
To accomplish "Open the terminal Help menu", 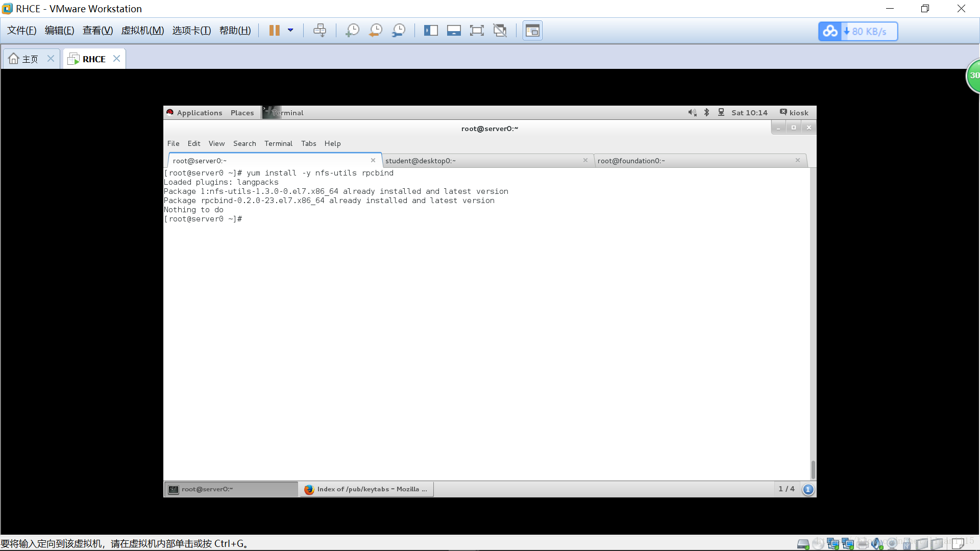I will (332, 143).
